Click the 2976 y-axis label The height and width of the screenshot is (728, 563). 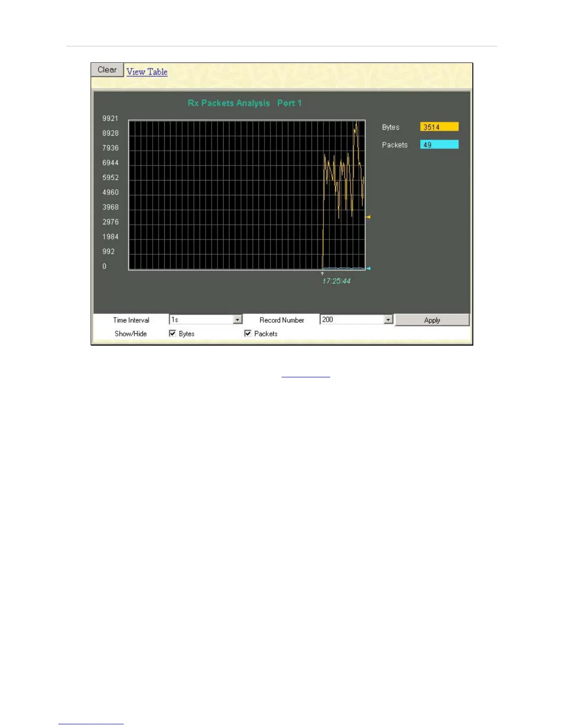tap(110, 222)
